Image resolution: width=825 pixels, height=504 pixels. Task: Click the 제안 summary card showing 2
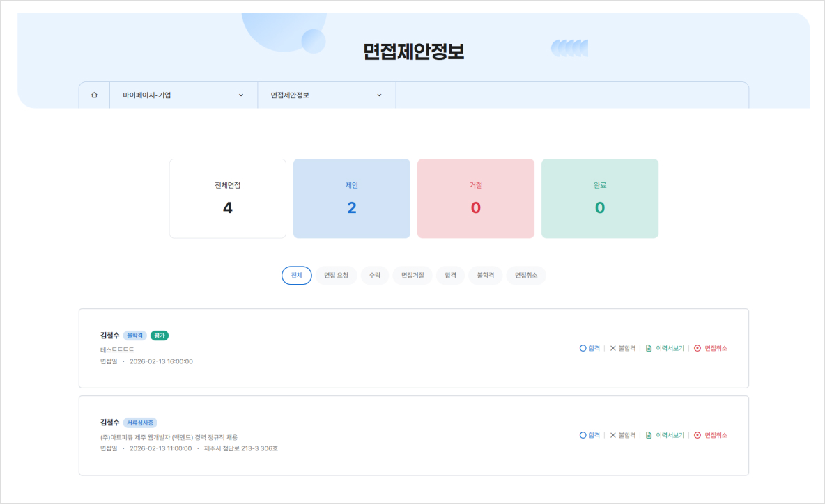point(351,198)
